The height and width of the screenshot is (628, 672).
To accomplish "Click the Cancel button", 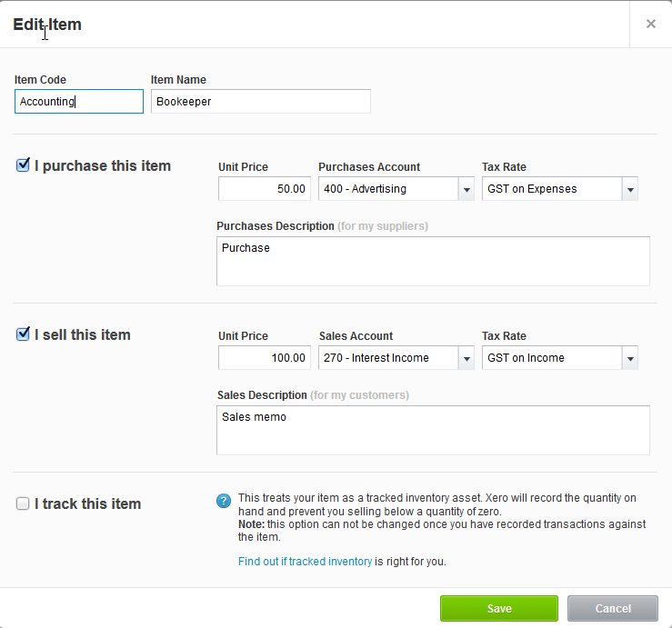I will tap(613, 608).
